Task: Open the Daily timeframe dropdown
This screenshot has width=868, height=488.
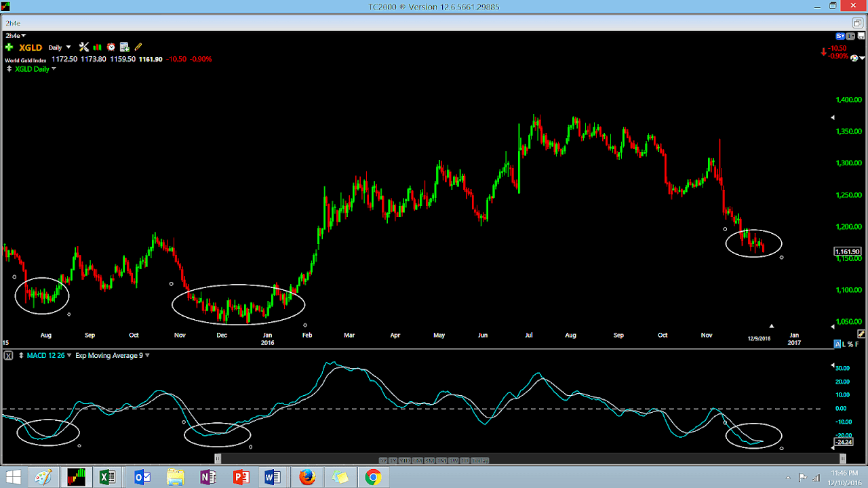Action: [x=60, y=47]
